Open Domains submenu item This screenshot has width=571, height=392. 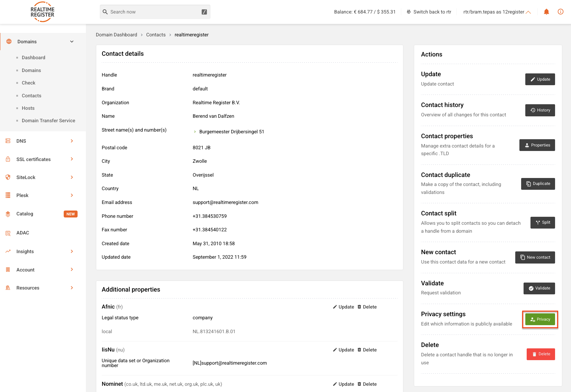coord(31,70)
